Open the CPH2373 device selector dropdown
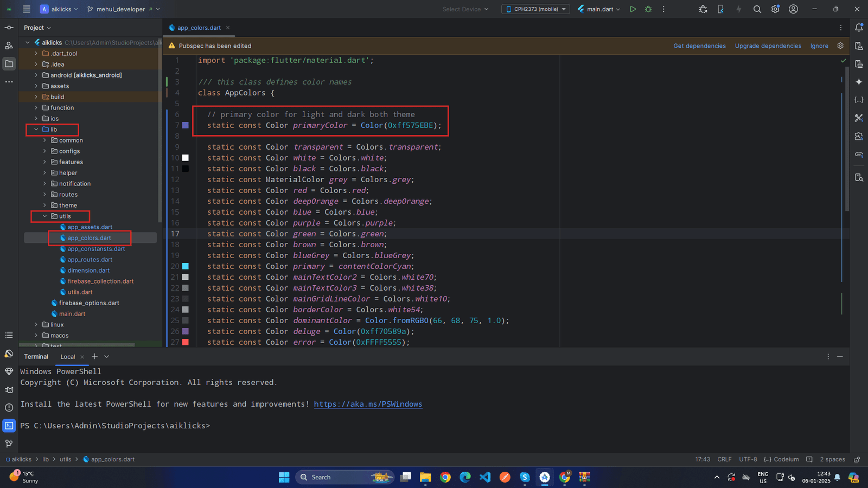This screenshot has width=868, height=488. 535,9
